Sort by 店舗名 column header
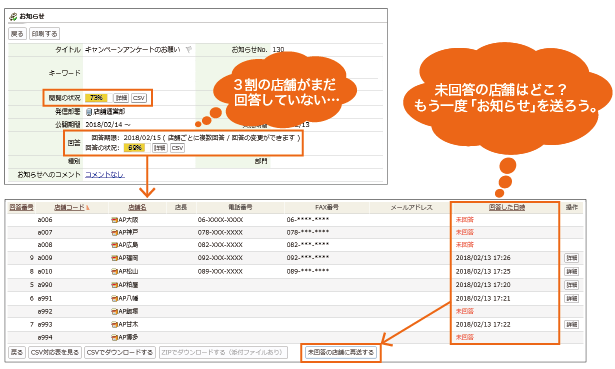 tap(137, 207)
